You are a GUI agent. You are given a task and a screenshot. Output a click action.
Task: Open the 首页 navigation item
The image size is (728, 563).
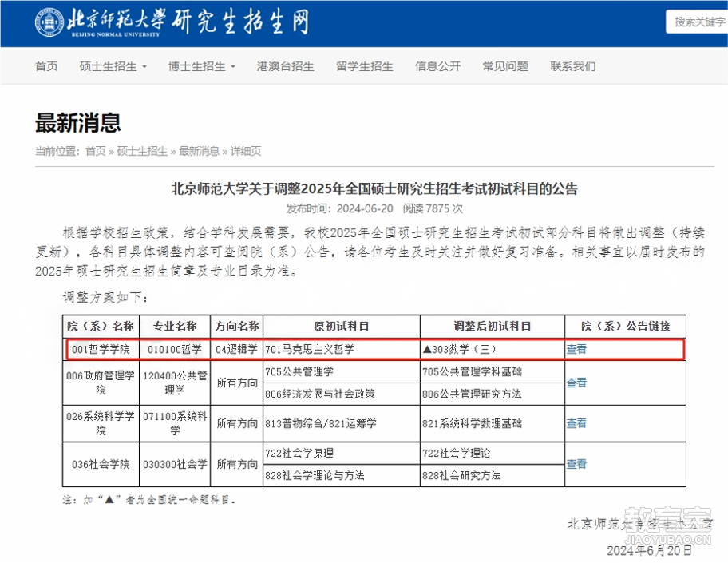pos(46,66)
